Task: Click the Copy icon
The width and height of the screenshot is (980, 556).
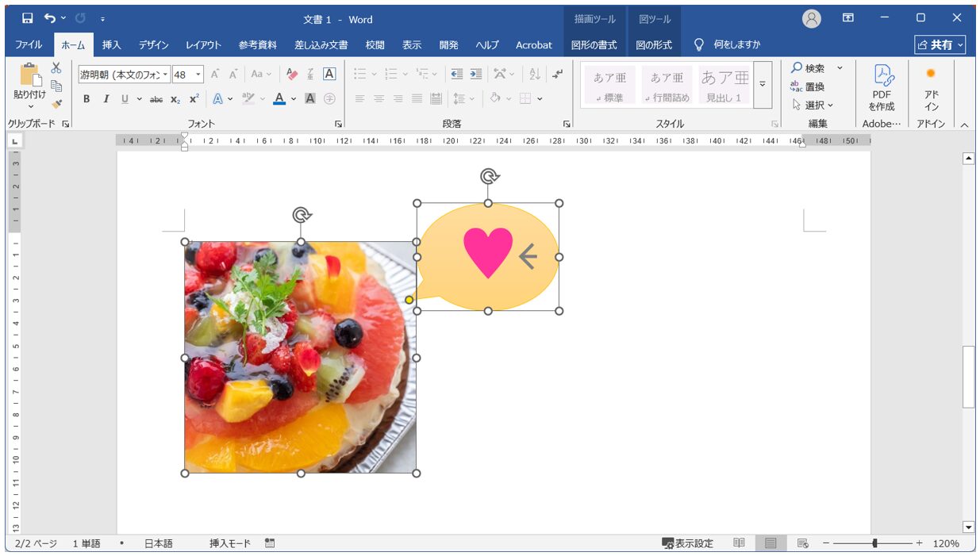Action: (x=56, y=86)
